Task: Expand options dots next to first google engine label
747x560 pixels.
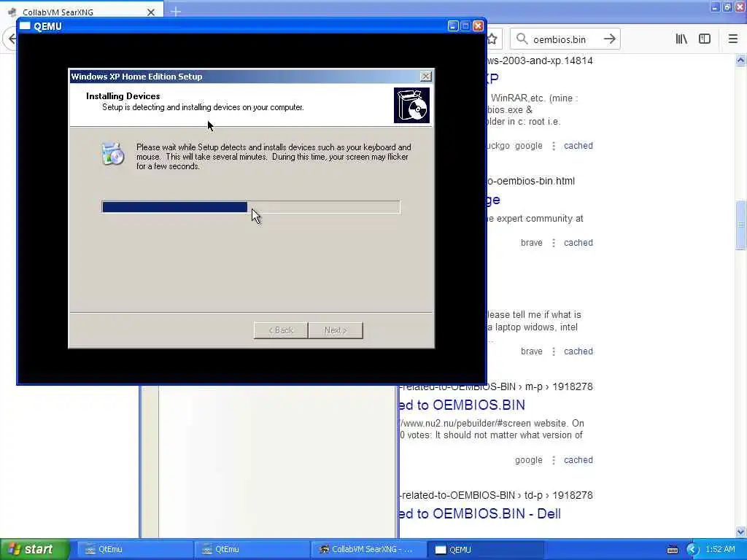Action: (x=554, y=146)
